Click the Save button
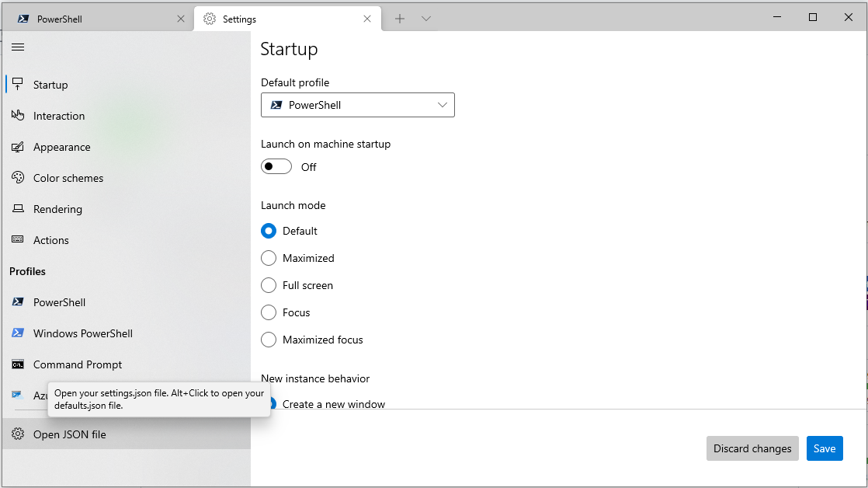868x488 pixels. pyautogui.click(x=825, y=448)
